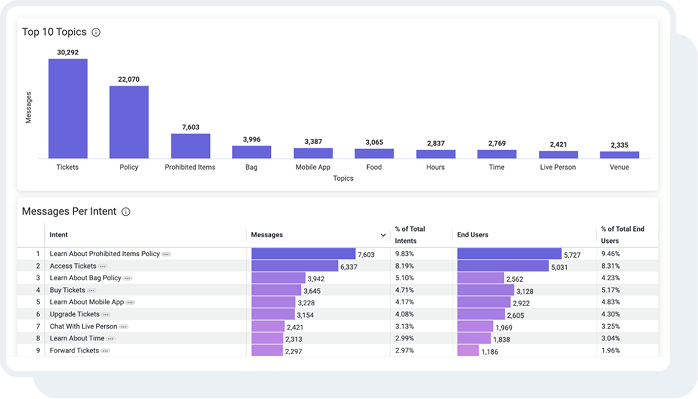
Task: Click the 5,031 end users bar
Action: [503, 266]
